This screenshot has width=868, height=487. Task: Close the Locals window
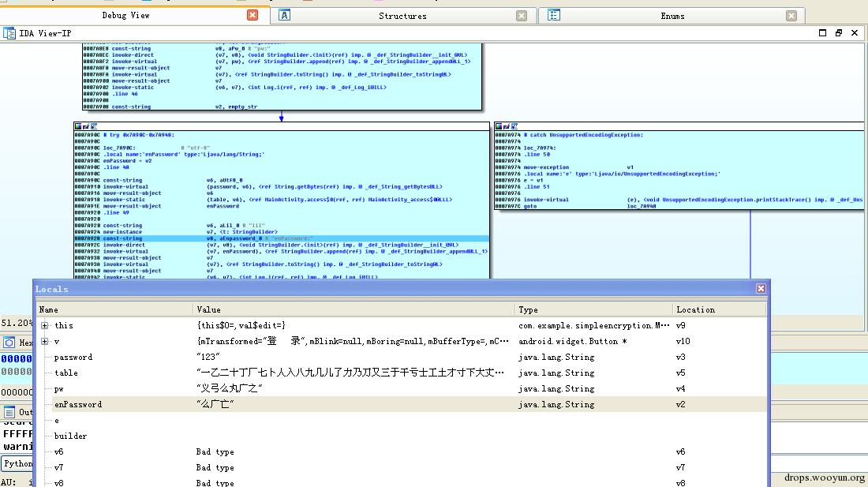point(761,288)
